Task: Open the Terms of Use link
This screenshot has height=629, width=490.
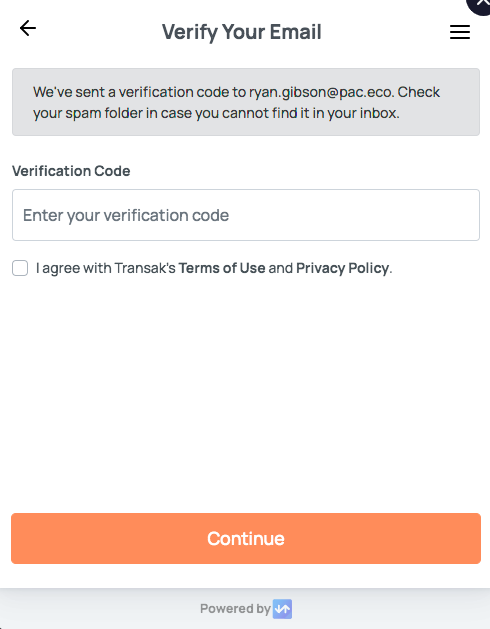Action: tap(222, 268)
